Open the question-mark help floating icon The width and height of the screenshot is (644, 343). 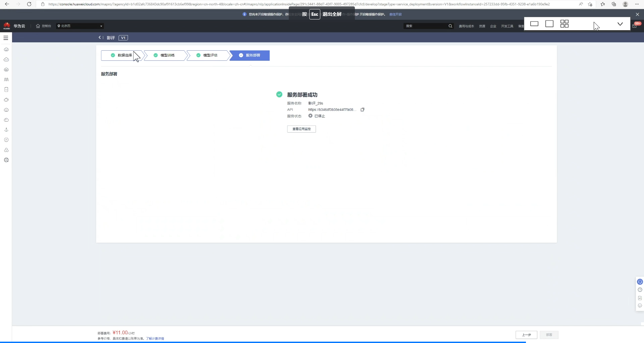(640, 290)
